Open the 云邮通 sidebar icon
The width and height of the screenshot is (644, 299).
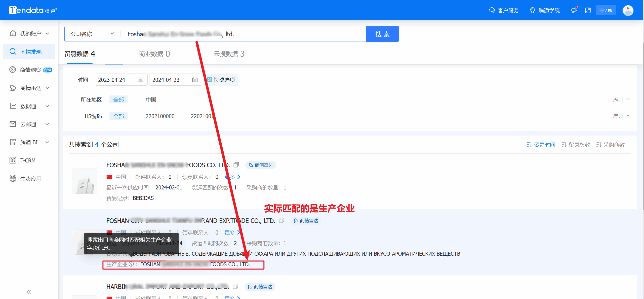click(13, 124)
